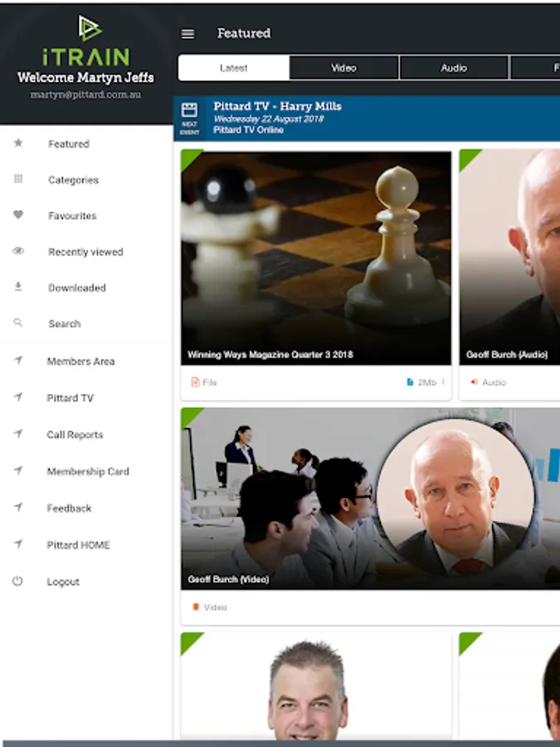Screen dimensions: 560x747
Task: Click the Winning Ways Magazine Quarter 3 2018 title
Action: tap(270, 354)
